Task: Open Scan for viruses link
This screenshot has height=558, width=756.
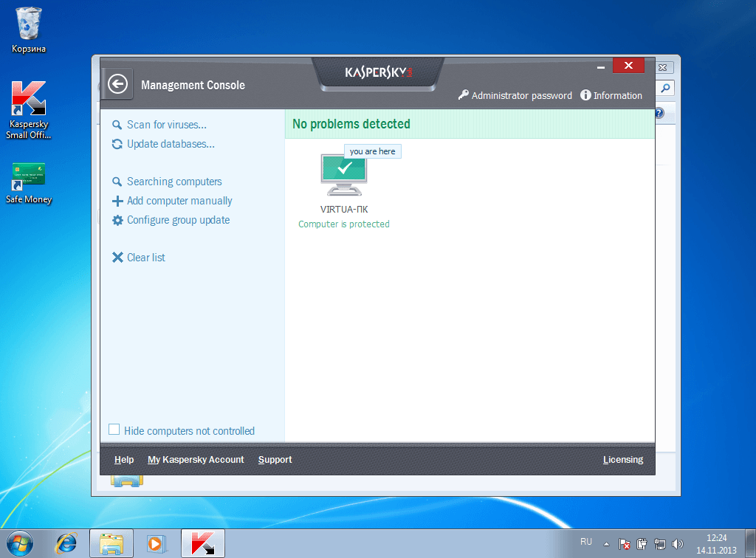Action: pyautogui.click(x=166, y=125)
